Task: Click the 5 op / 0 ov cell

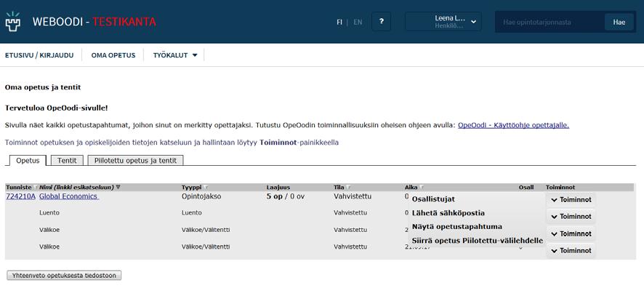Action: 286,196
